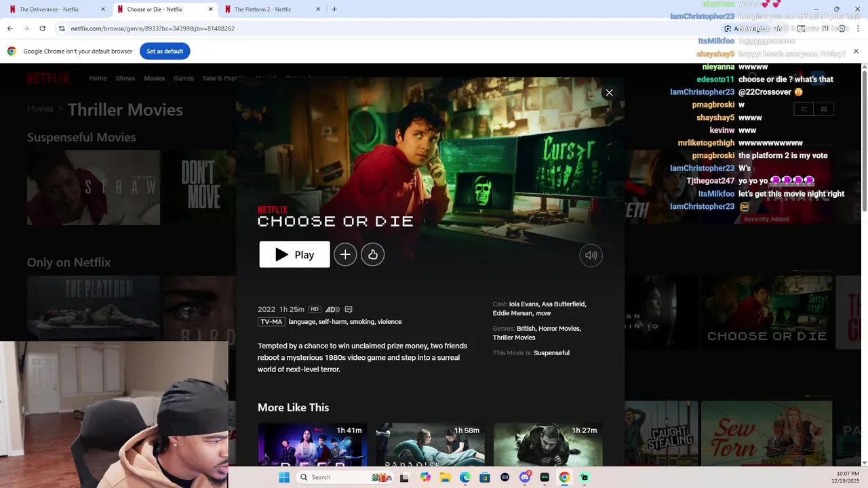The width and height of the screenshot is (868, 488).
Task: Open the 1h 58m similar title
Action: [431, 444]
